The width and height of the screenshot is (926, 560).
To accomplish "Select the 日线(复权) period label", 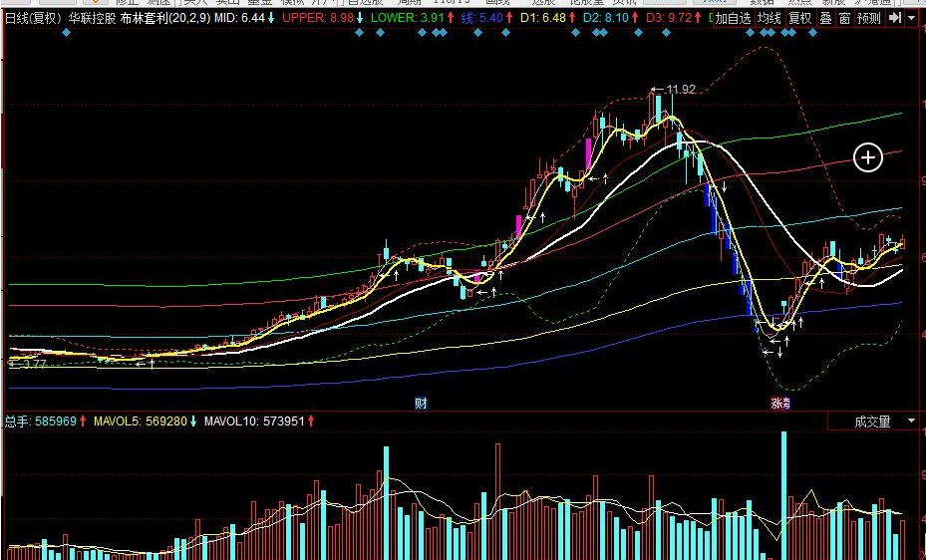I will pos(33,18).
